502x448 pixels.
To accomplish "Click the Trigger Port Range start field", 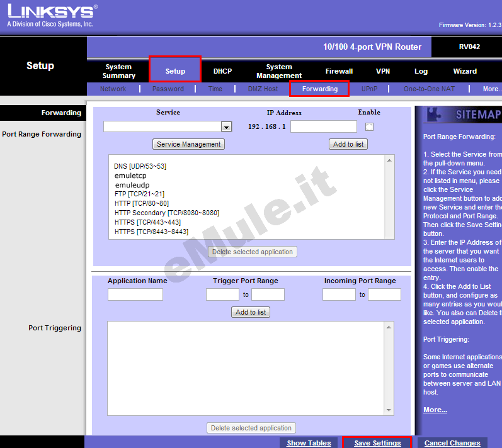I will coord(222,294).
